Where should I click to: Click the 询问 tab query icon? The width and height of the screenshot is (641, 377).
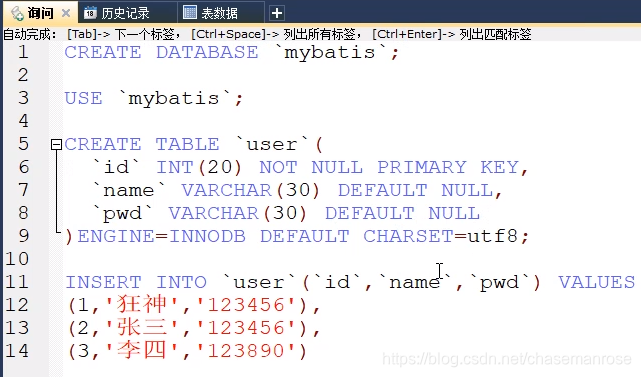[18, 13]
